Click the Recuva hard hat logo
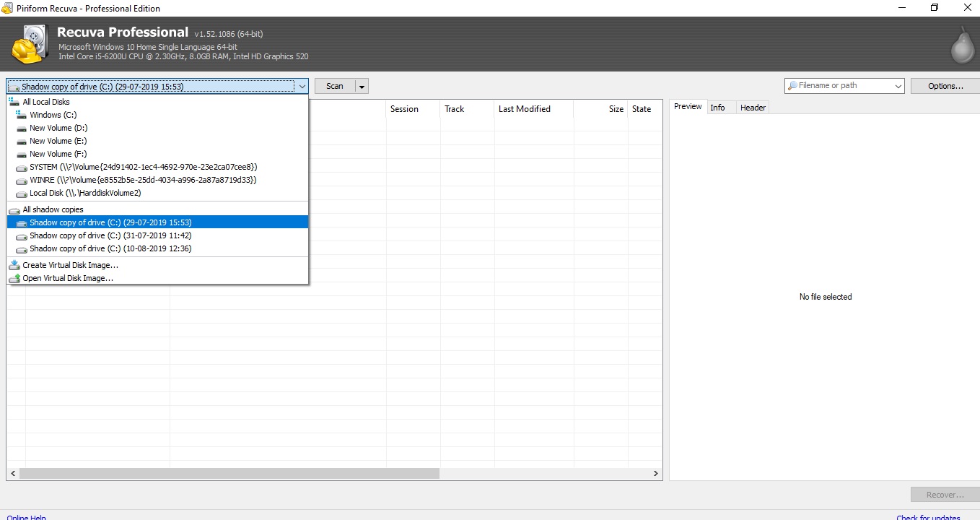 pos(30,44)
